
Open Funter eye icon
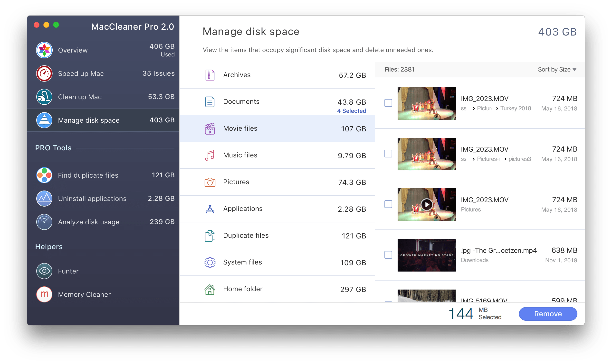click(44, 271)
